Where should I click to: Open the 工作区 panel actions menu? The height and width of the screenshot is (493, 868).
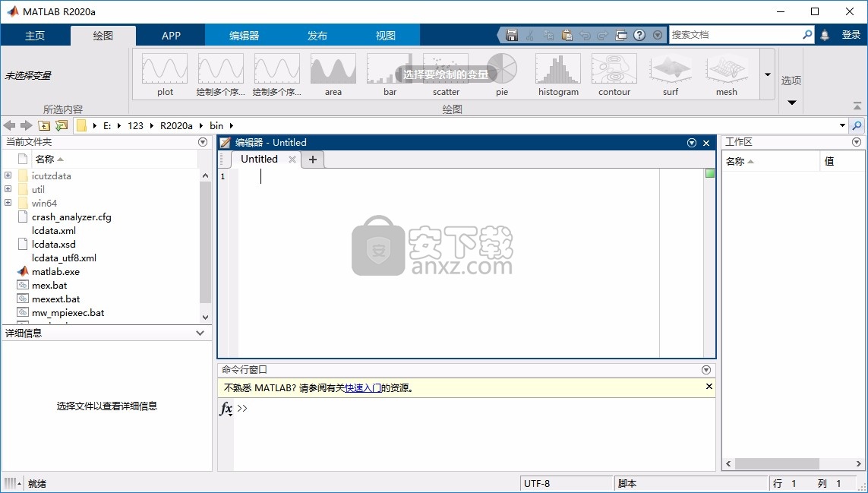pos(857,142)
